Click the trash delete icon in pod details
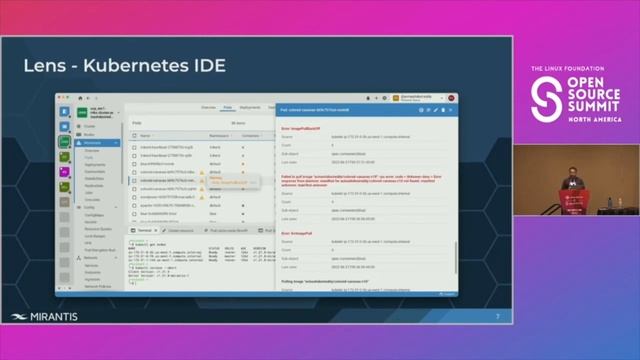 (443, 110)
